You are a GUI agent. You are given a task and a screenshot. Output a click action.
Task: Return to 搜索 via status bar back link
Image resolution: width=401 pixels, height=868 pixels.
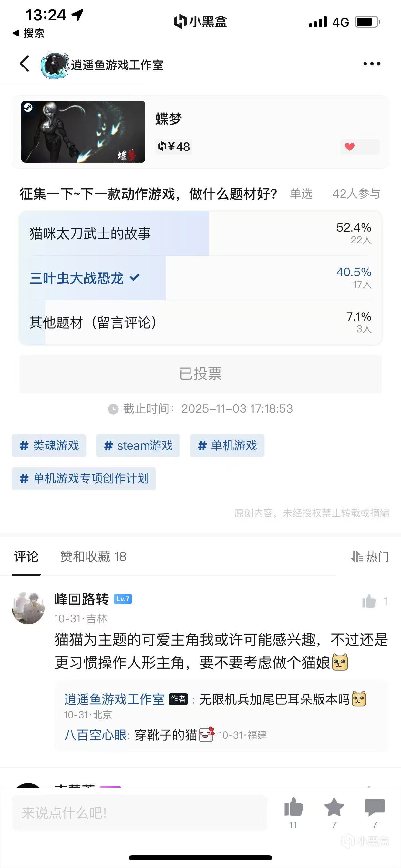[x=29, y=33]
